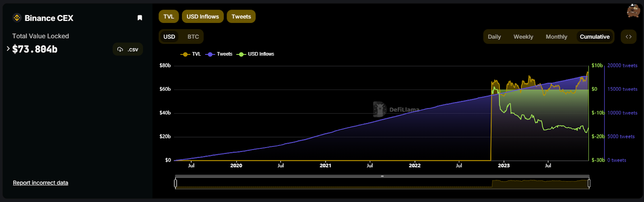This screenshot has width=644, height=202.
Task: Toggle the USD Inflows chart metric
Action: tap(202, 17)
